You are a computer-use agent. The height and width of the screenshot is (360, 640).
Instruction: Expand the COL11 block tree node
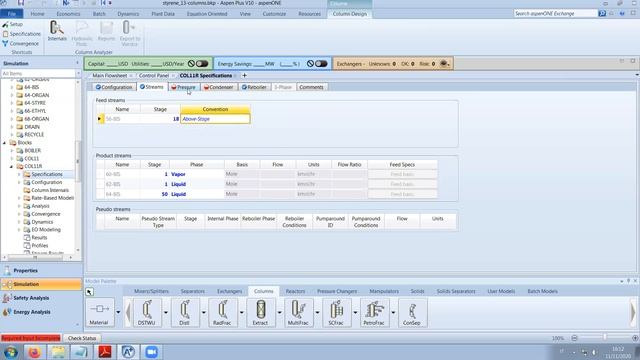click(x=12, y=158)
